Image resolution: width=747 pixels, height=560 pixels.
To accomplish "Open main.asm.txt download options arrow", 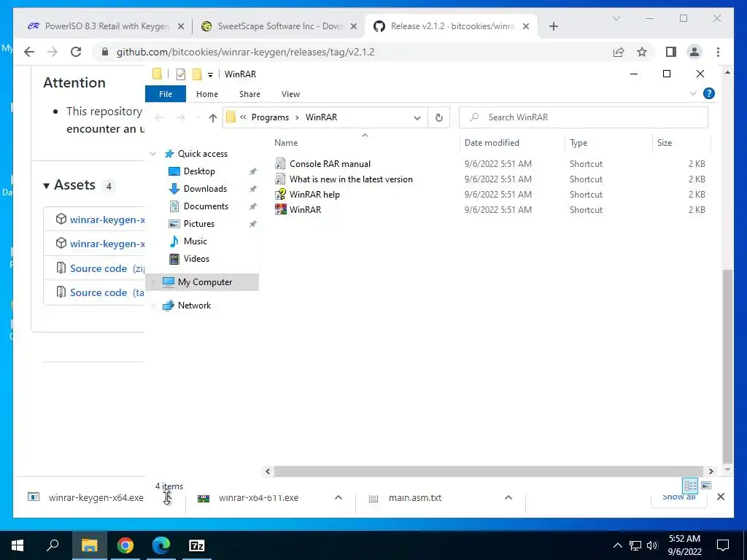I will point(508,497).
